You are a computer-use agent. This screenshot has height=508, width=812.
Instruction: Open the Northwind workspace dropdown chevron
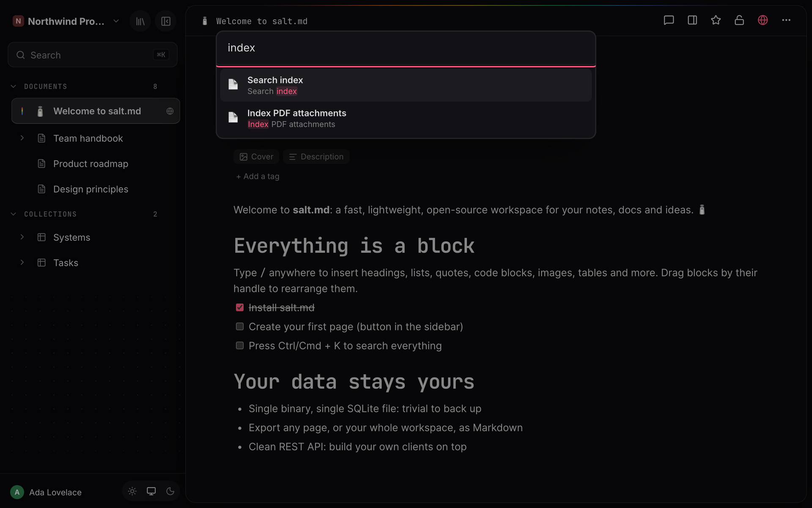tap(116, 21)
